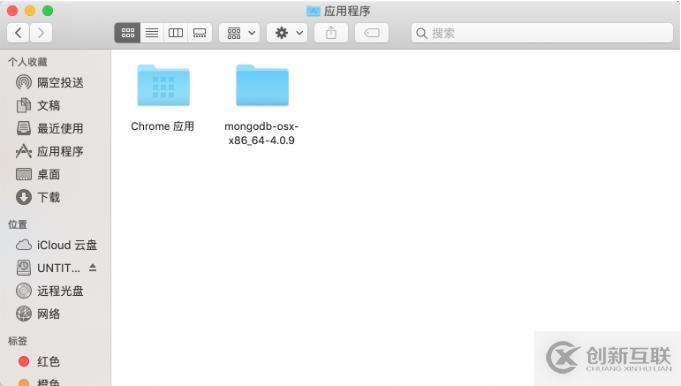This screenshot has width=681, height=386.
Task: Switch to list view
Action: pyautogui.click(x=152, y=33)
